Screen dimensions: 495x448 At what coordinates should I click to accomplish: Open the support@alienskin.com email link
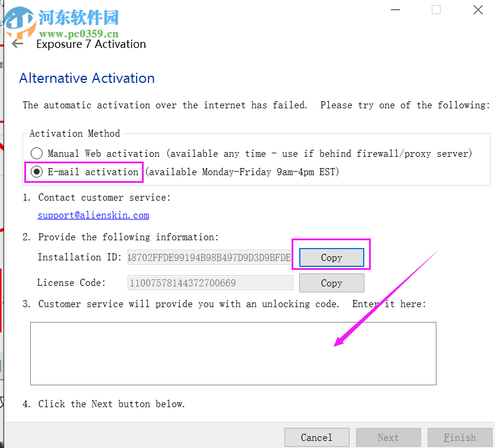click(x=93, y=215)
